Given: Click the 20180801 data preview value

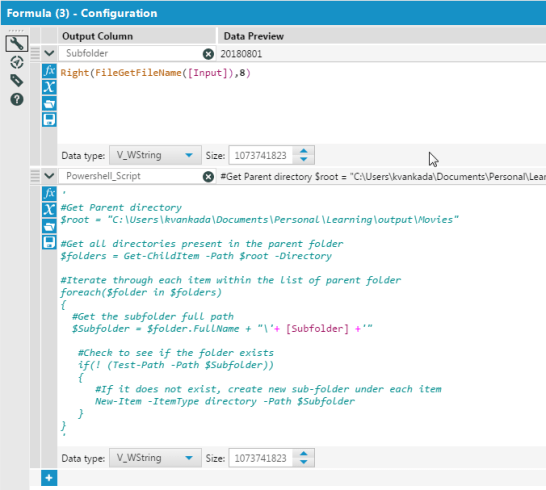Looking at the screenshot, I should tap(241, 54).
